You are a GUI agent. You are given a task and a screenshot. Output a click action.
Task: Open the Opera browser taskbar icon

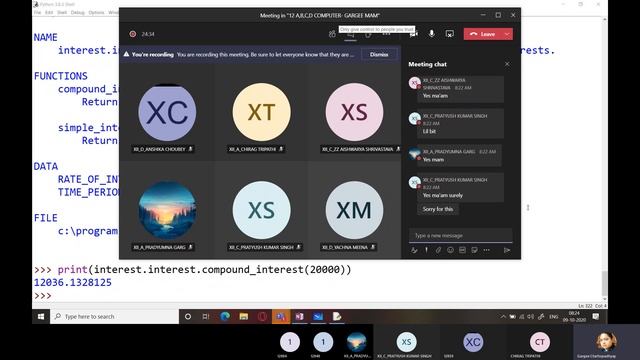262,316
